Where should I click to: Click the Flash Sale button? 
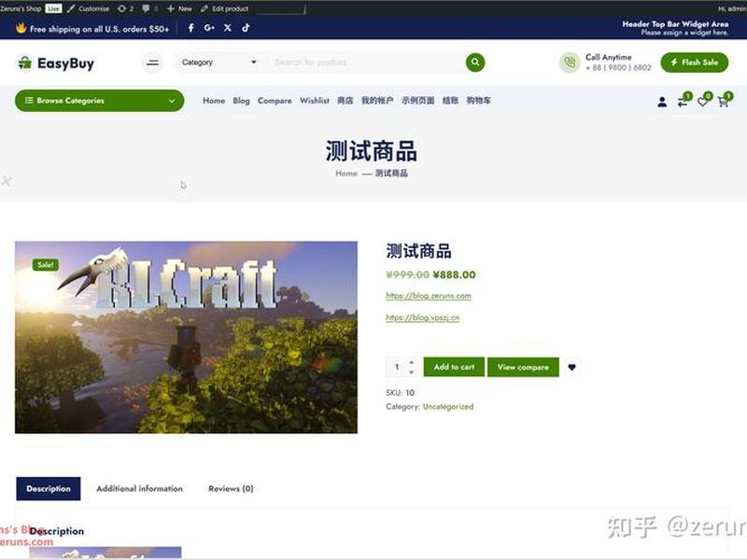tap(694, 63)
